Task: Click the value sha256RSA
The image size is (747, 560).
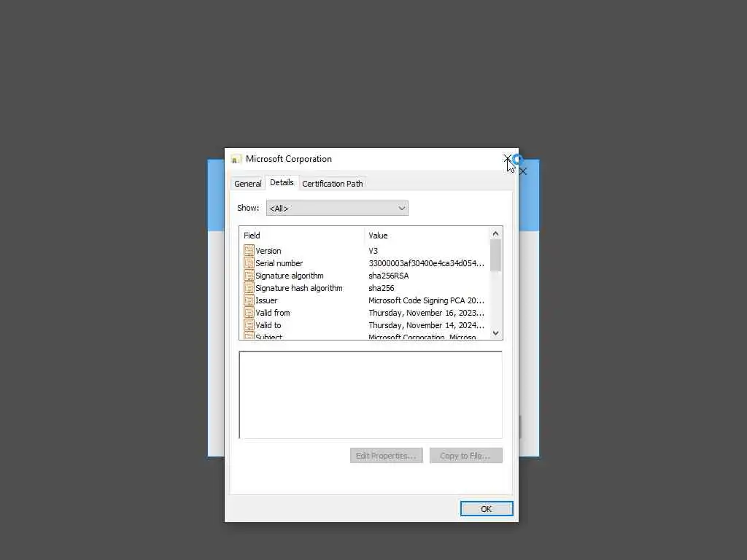Action: click(388, 275)
